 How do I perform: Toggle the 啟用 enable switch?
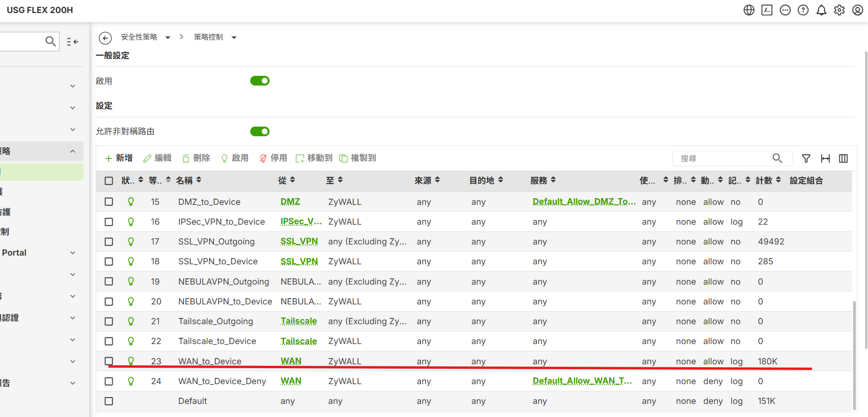point(260,81)
